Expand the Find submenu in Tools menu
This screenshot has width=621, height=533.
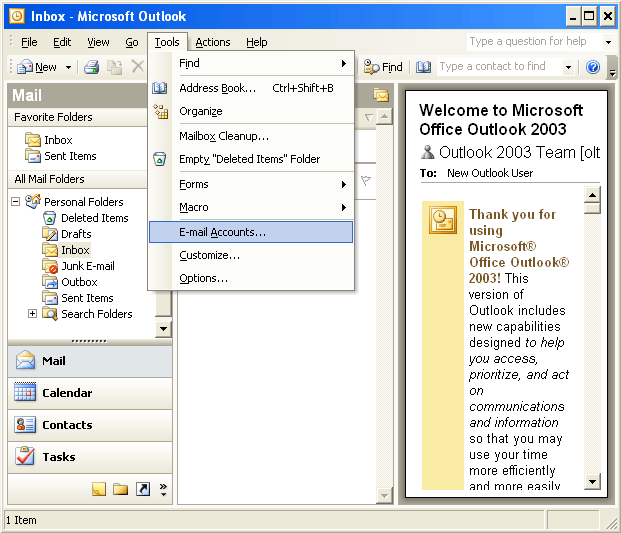pyautogui.click(x=344, y=63)
